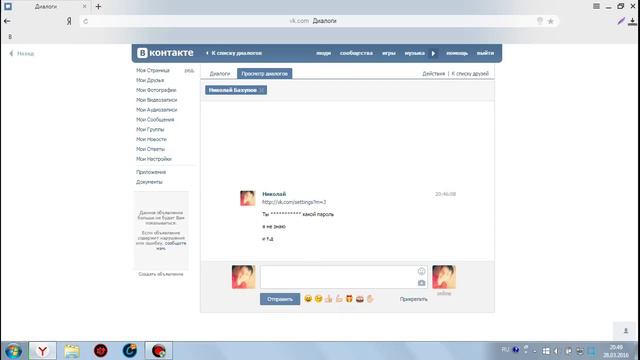Click the purple feather extension icon

coord(621,21)
